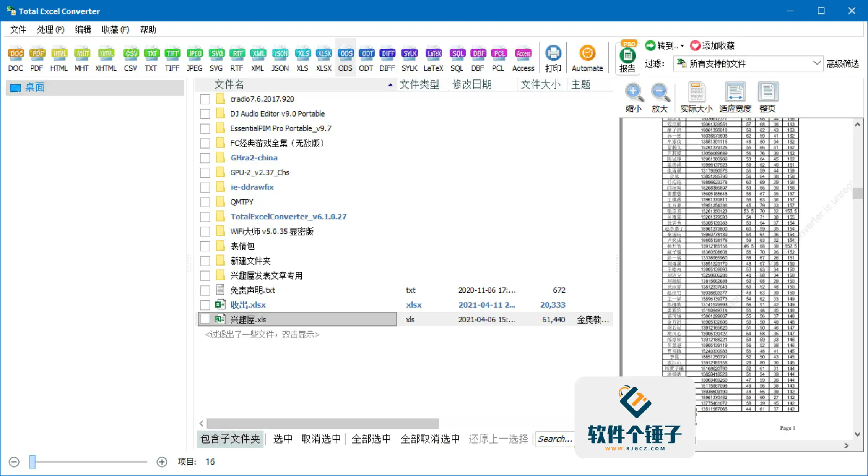Convert spreadsheet to CSV
The height and width of the screenshot is (476, 868).
pos(130,58)
